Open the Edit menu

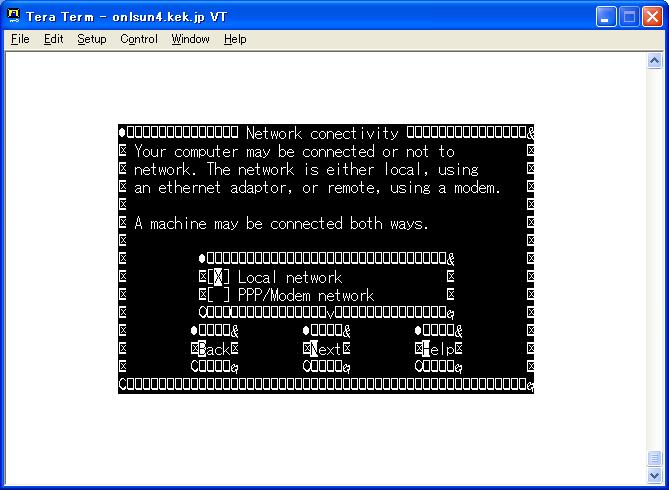pyautogui.click(x=53, y=39)
